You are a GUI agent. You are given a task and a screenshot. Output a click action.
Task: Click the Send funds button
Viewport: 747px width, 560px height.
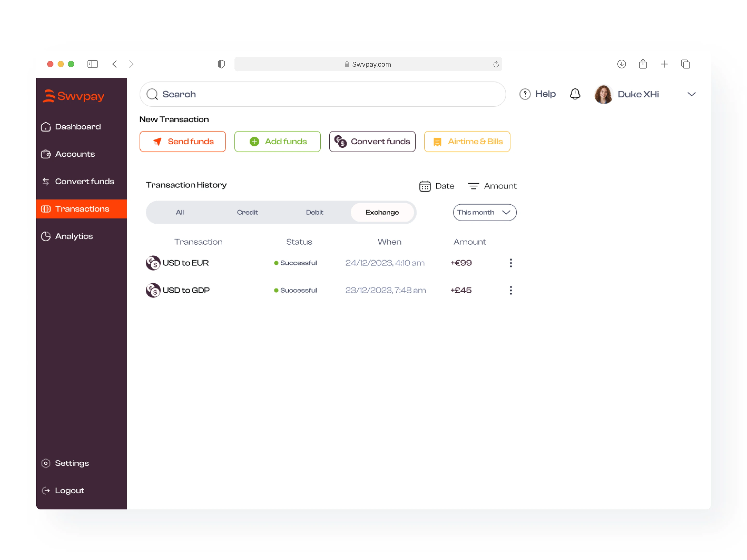(182, 142)
